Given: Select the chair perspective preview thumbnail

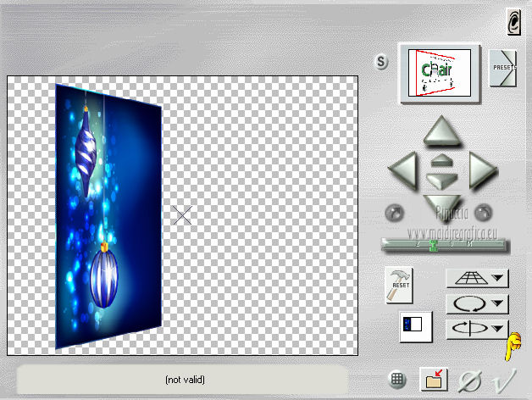Looking at the screenshot, I should pyautogui.click(x=440, y=73).
